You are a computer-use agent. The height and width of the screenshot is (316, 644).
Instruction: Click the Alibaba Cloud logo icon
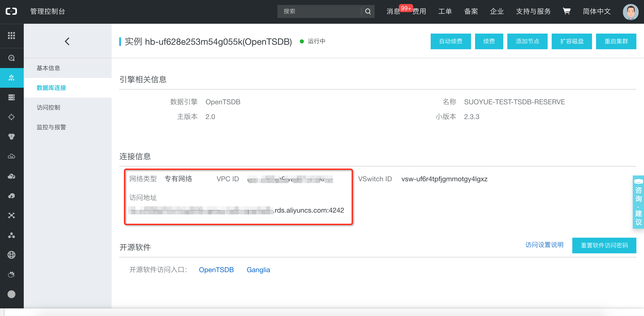click(x=11, y=11)
